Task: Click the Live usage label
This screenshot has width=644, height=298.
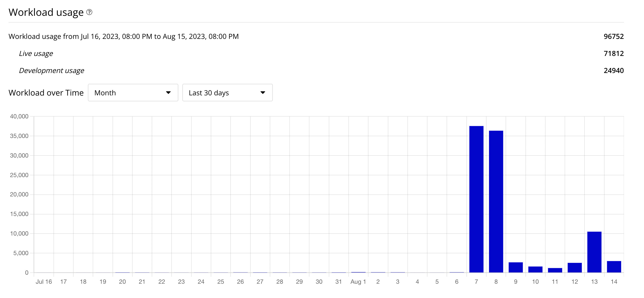Action: coord(36,53)
